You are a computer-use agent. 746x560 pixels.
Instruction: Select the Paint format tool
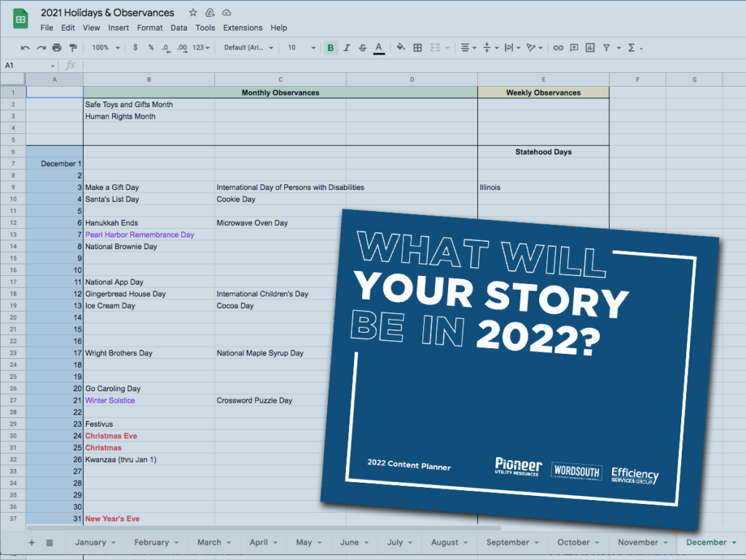tap(72, 48)
